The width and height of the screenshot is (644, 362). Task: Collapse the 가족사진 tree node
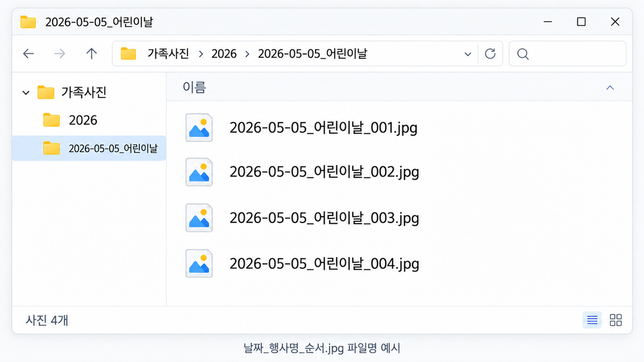pos(26,92)
